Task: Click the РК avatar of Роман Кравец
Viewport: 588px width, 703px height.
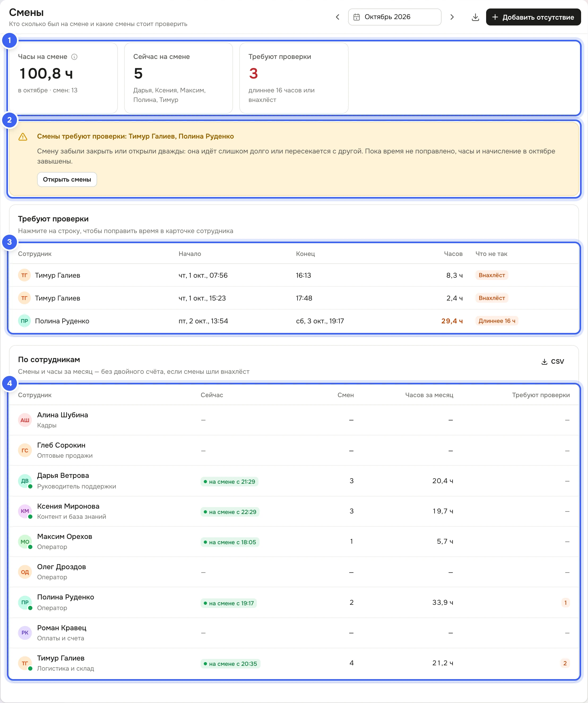Action: (25, 633)
